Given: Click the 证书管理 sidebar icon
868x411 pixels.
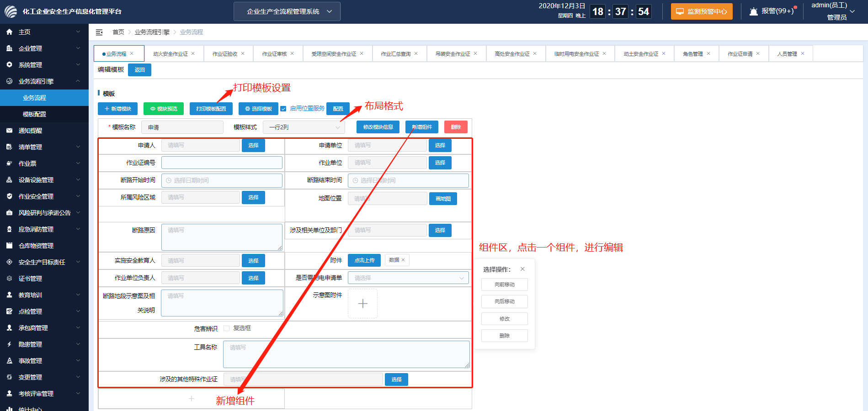Looking at the screenshot, I should [x=9, y=279].
